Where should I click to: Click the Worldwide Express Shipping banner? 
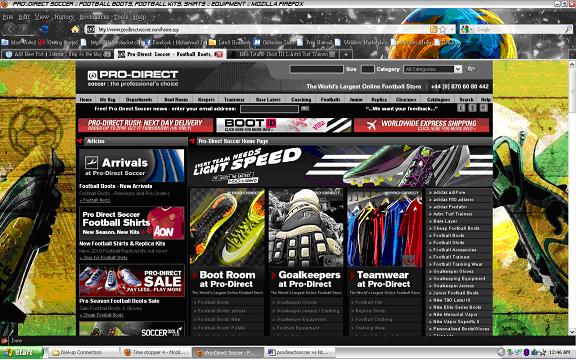pyautogui.click(x=422, y=125)
